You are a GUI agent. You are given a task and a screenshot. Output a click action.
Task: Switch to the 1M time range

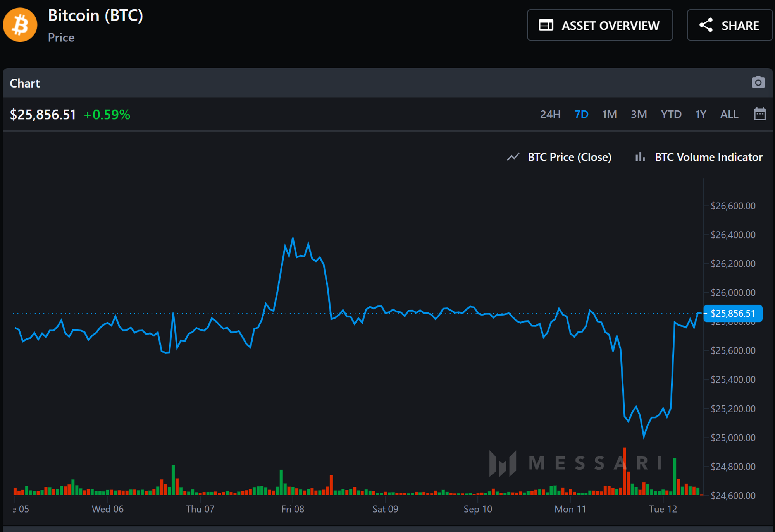pos(609,114)
